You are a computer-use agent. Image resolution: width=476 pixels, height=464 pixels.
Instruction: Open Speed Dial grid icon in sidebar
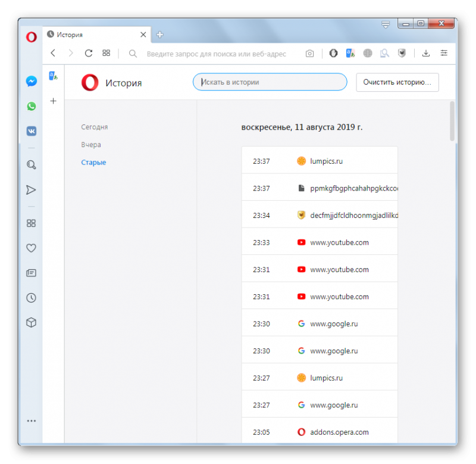point(31,223)
